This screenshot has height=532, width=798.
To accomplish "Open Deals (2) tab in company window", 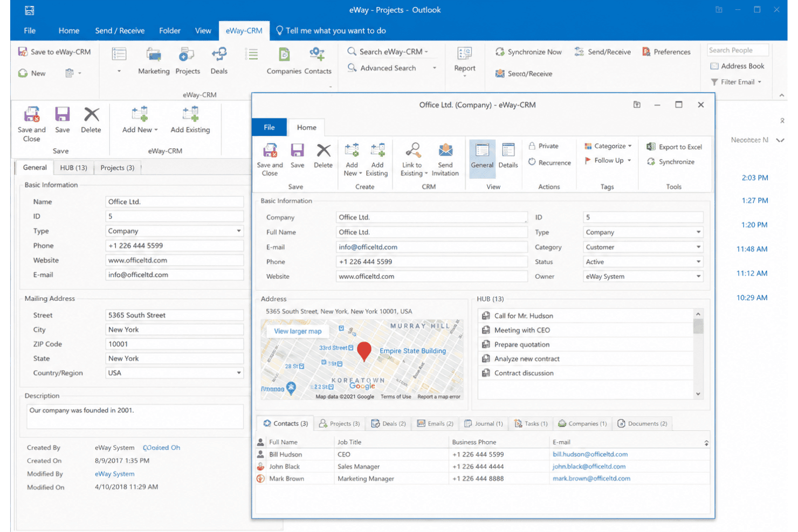I will [x=389, y=424].
